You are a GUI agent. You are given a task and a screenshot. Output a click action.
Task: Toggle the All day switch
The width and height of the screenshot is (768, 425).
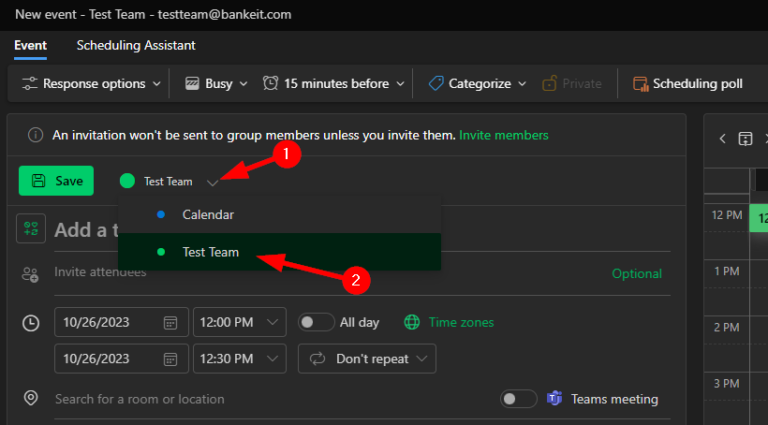click(x=316, y=322)
